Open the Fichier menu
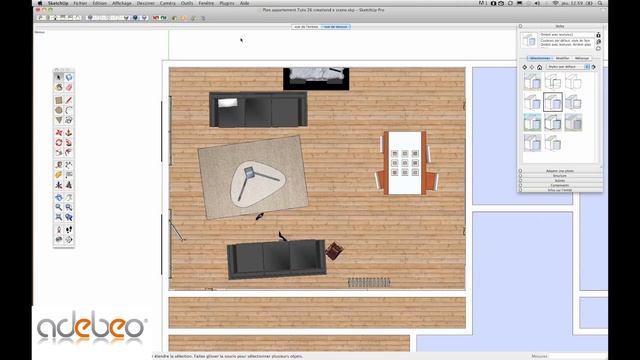This screenshot has width=640, height=360. 80,3
